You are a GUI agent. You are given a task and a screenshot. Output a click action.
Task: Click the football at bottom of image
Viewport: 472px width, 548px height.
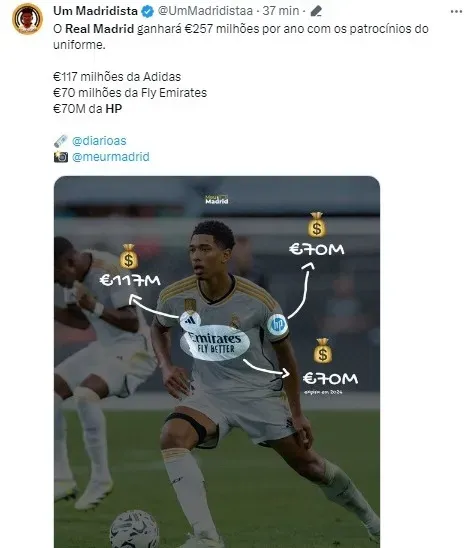[135, 529]
